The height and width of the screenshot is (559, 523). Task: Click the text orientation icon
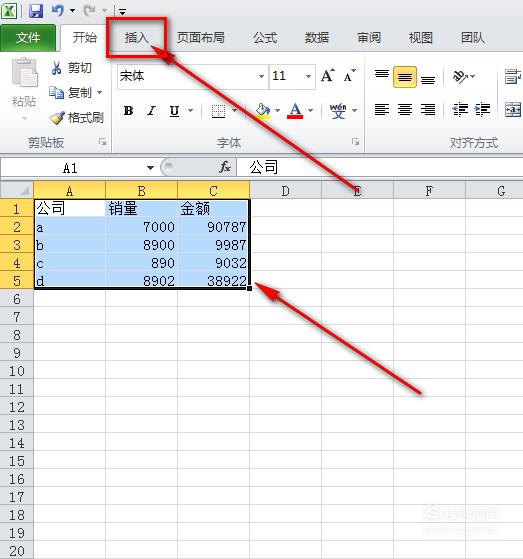[460, 76]
